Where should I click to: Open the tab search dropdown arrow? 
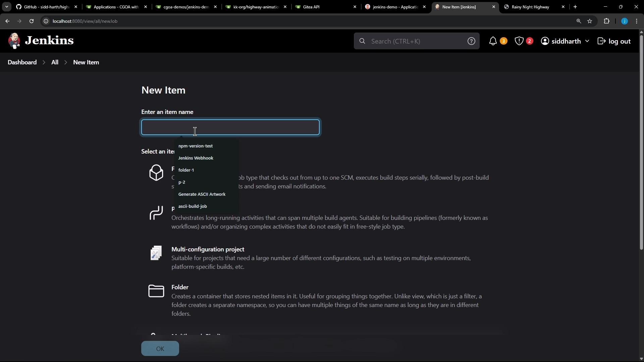click(6, 7)
